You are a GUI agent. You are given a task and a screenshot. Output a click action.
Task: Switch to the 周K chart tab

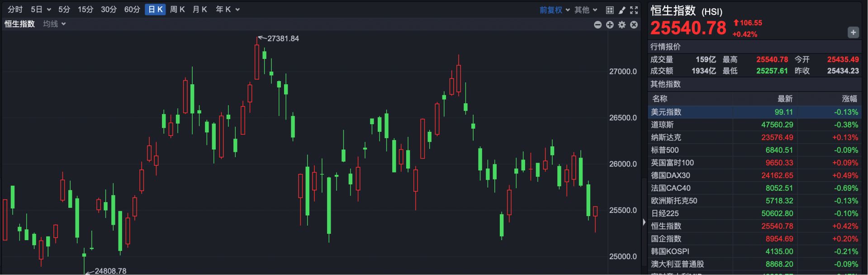tap(177, 10)
